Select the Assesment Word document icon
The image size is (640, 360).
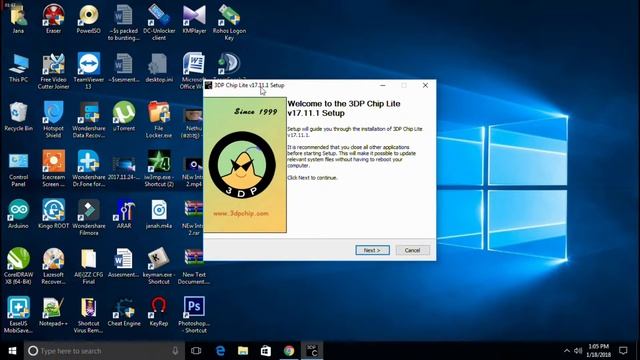pyautogui.click(x=124, y=262)
